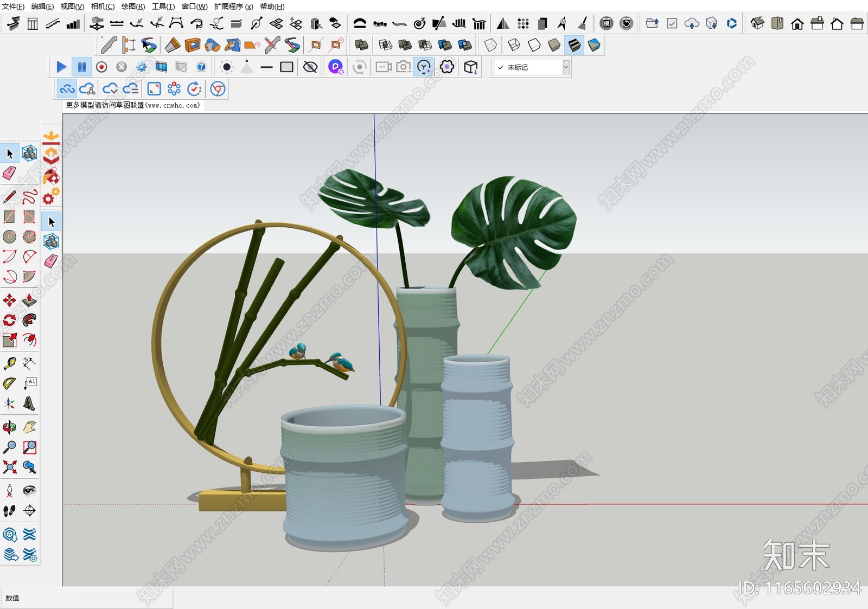Select the Follow Me tool

coord(29,320)
